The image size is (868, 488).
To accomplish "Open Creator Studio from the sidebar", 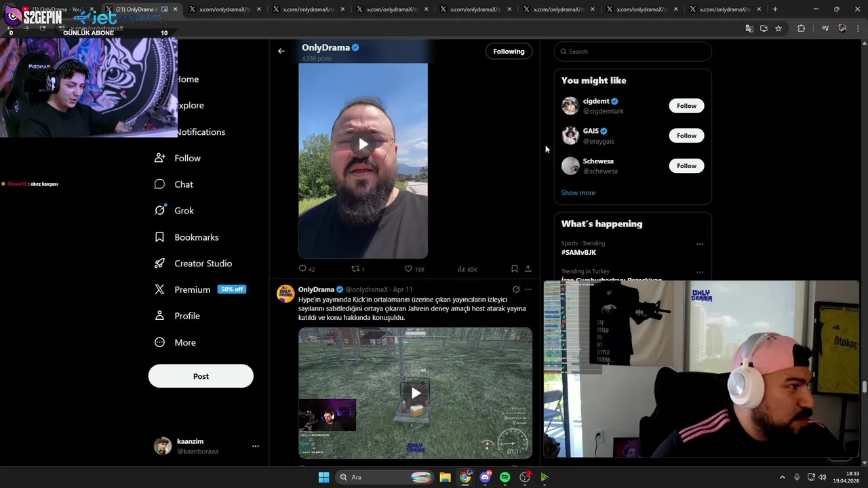I will (193, 264).
